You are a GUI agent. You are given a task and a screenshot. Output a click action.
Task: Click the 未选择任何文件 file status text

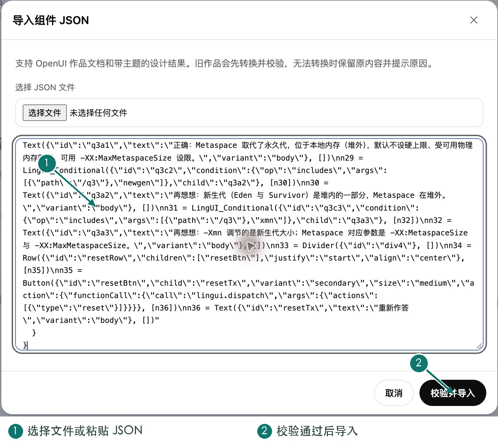tap(98, 113)
